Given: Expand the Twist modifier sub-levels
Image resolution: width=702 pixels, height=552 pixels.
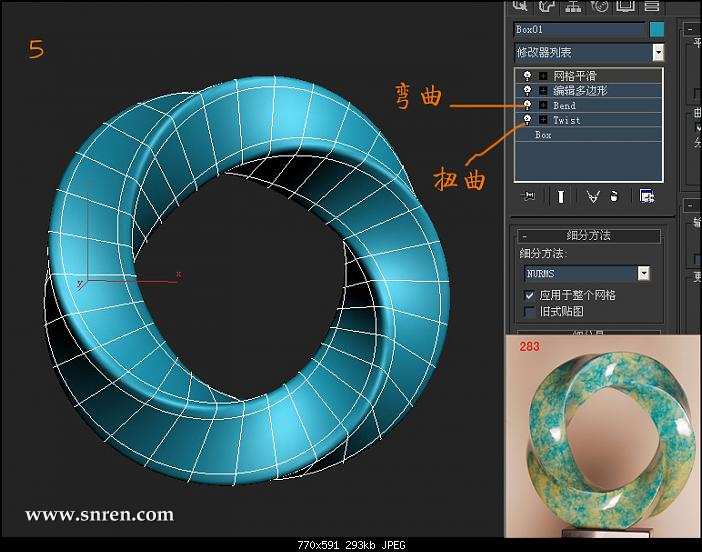Looking at the screenshot, I should point(543,120).
